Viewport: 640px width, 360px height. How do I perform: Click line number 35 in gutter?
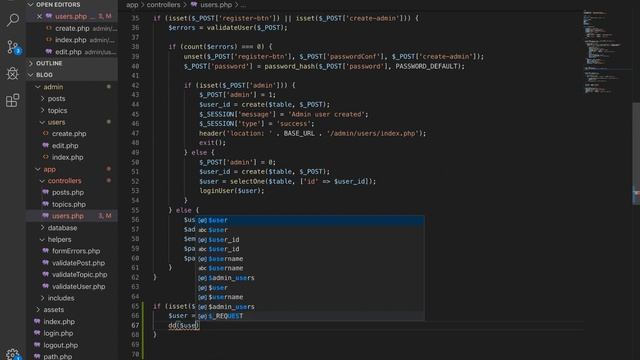[x=135, y=18]
